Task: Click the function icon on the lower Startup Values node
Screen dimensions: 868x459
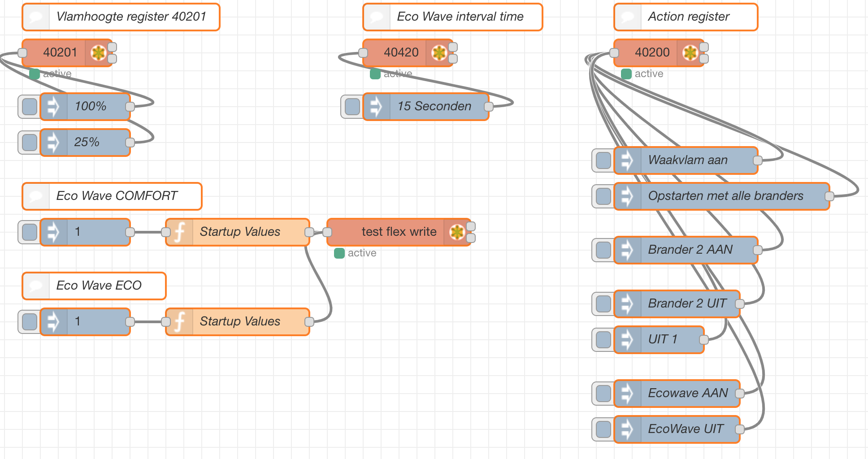Action: (180, 322)
